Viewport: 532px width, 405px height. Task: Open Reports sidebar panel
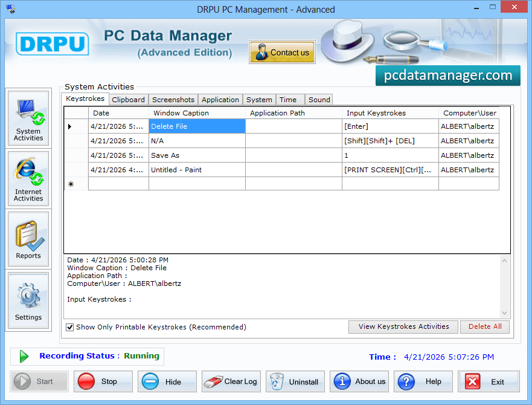click(28, 239)
